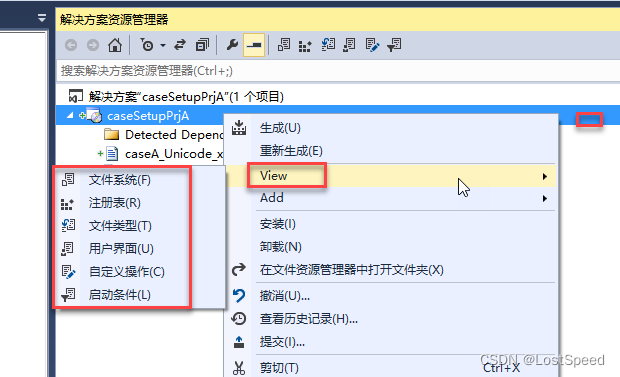This screenshot has height=377, width=620.
Task: Click the open-folder arrow icon in menu
Action: pos(239,270)
